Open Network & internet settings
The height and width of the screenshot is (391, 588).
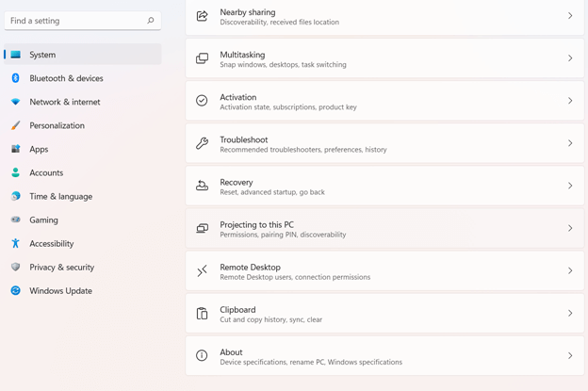coord(83,102)
